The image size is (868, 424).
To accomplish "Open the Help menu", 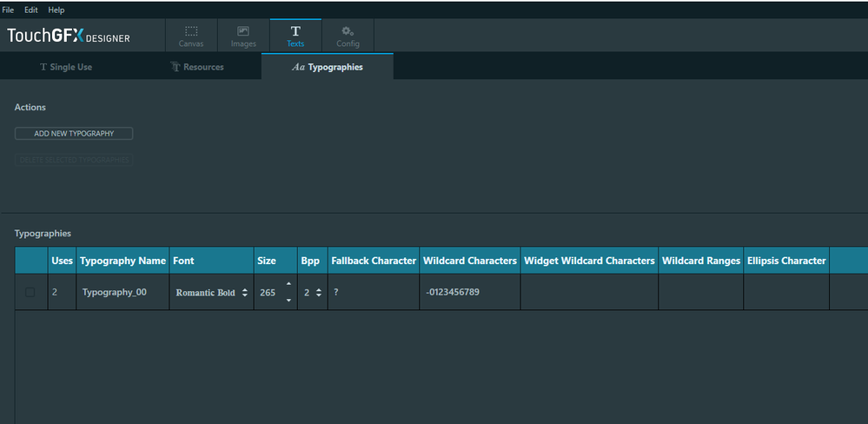I will (x=56, y=10).
